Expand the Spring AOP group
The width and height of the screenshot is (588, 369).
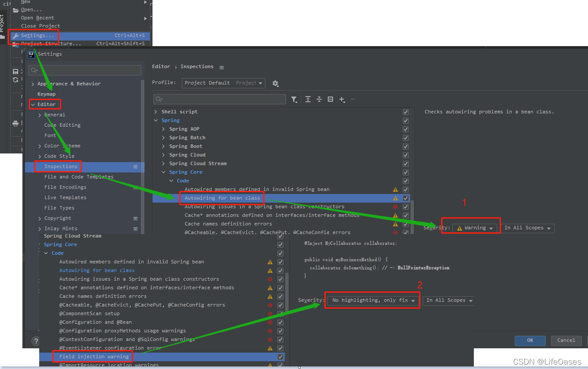(x=164, y=129)
